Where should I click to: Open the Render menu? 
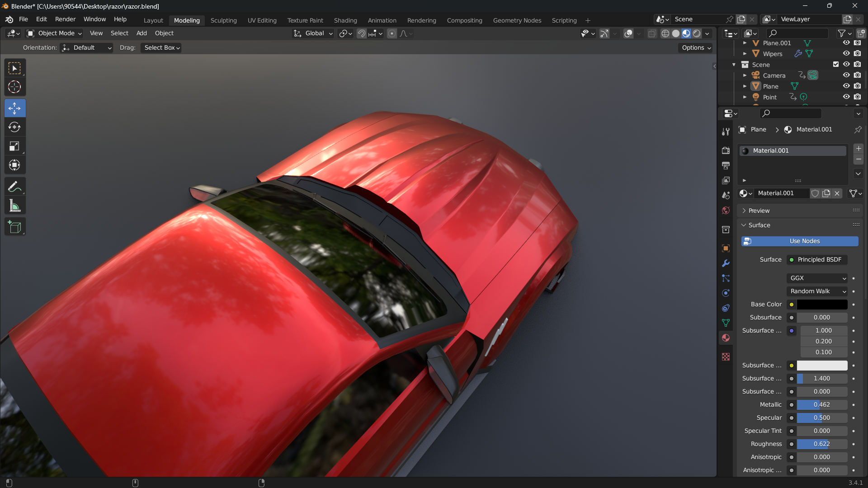tap(65, 19)
